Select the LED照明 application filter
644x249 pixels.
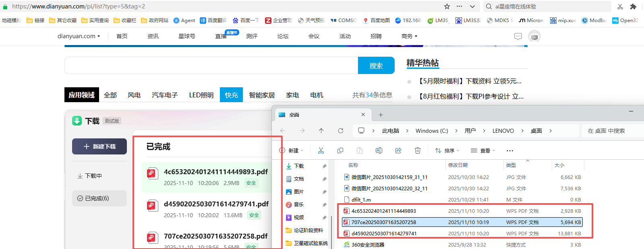tap(201, 95)
